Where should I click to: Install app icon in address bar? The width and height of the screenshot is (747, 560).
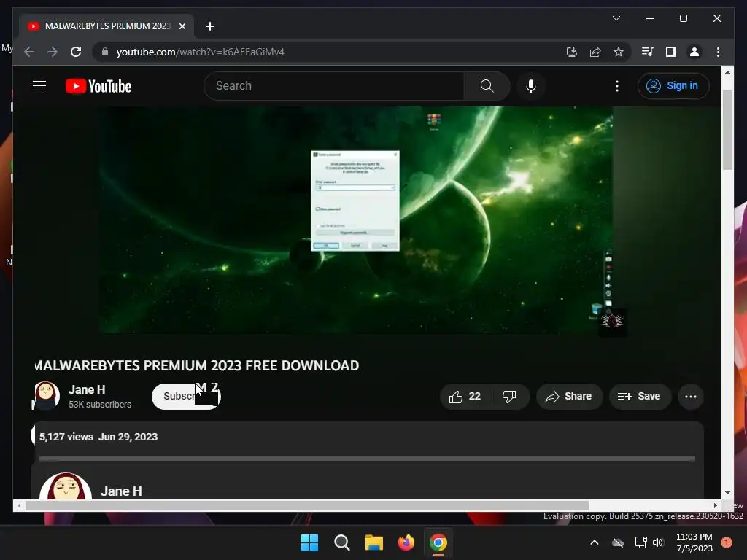572,52
